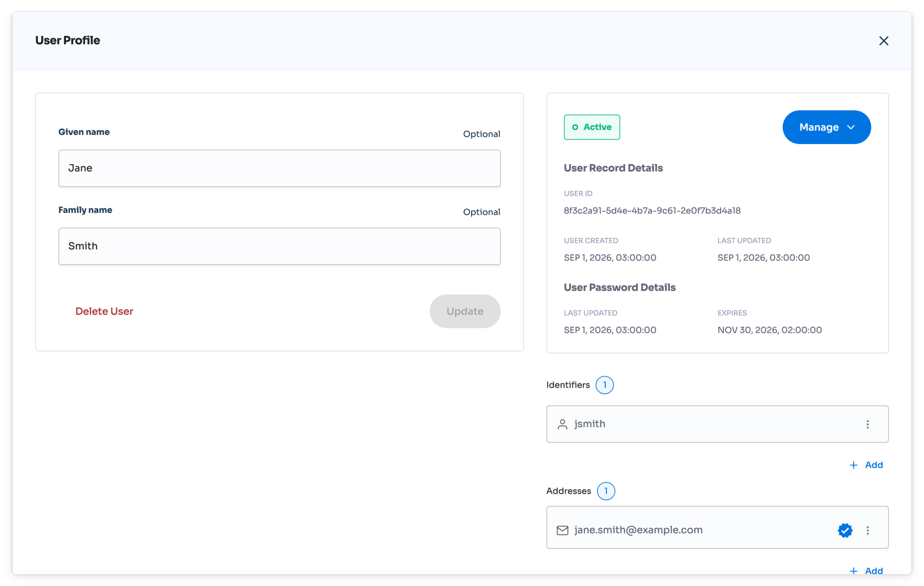Expand the Manage dropdown button
The height and width of the screenshot is (586, 924).
826,127
